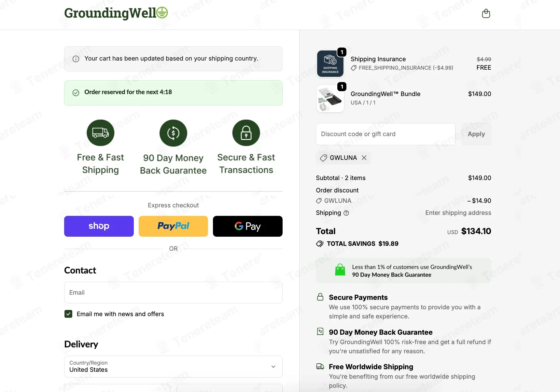The width and height of the screenshot is (560, 392).
Task: Click the discount code or gift card field
Action: [x=385, y=134]
